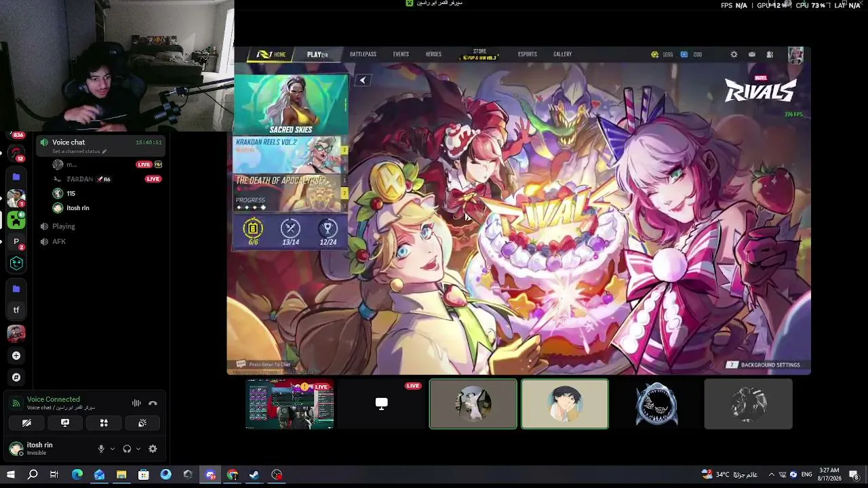Open Windows taskbar search

tap(33, 474)
